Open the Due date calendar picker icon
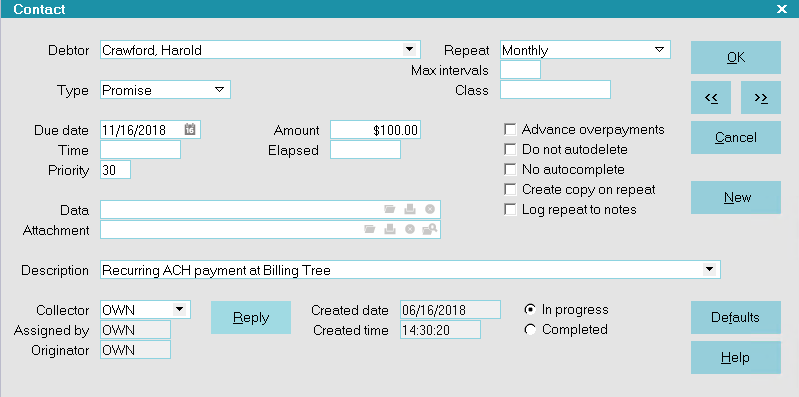The height and width of the screenshot is (397, 799). click(190, 129)
